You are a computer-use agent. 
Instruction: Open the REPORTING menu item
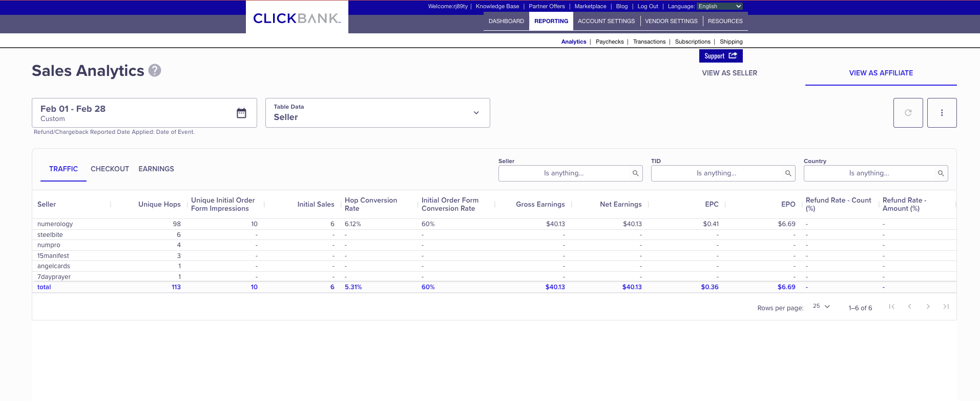coord(551,21)
